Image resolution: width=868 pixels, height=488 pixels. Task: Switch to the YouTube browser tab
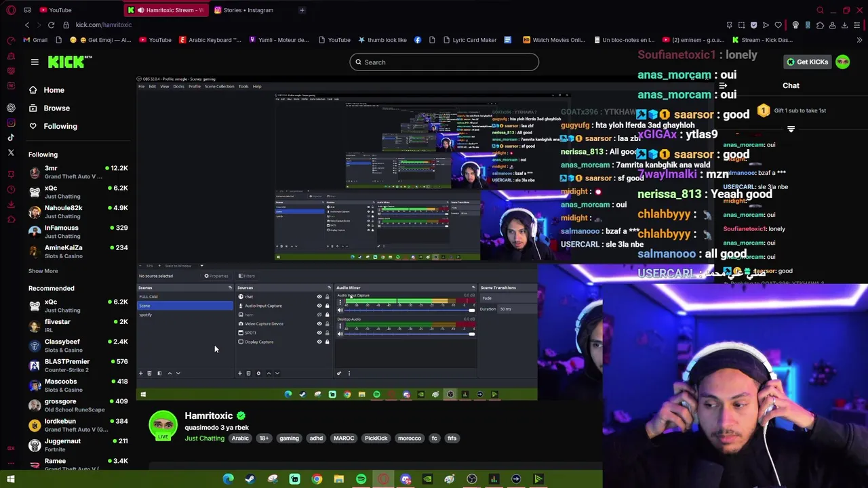pyautogui.click(x=78, y=10)
